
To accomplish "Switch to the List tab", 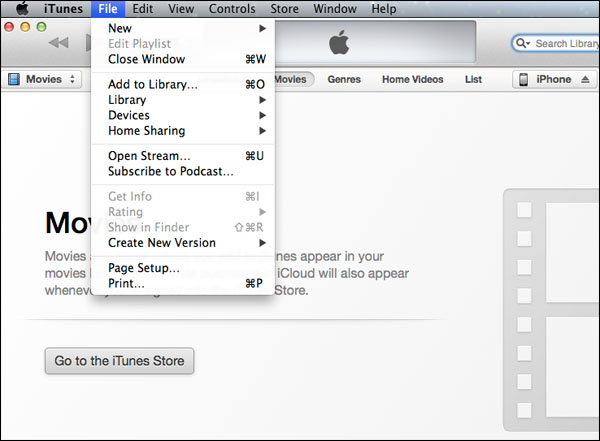I will [x=473, y=79].
